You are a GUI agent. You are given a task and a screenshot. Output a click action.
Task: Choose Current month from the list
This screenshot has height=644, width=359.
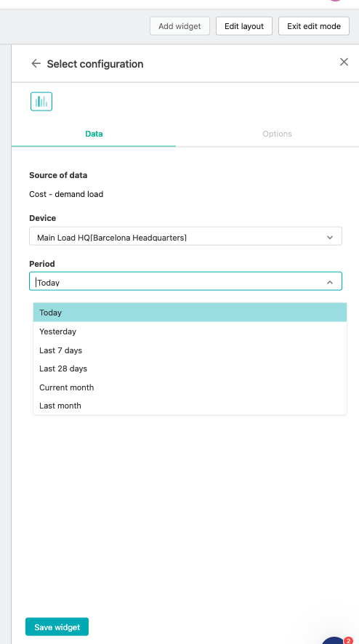(190, 387)
